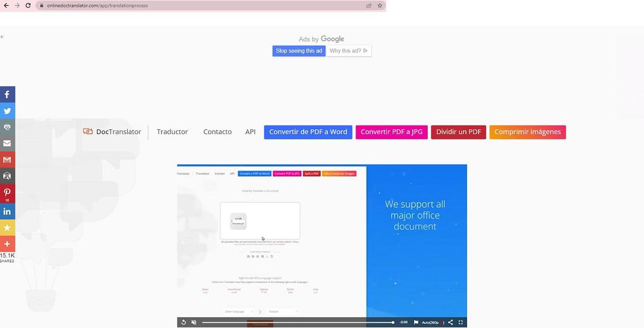Mute the video player sound
Viewport: 644px width, 328px height.
pyautogui.click(x=193, y=322)
